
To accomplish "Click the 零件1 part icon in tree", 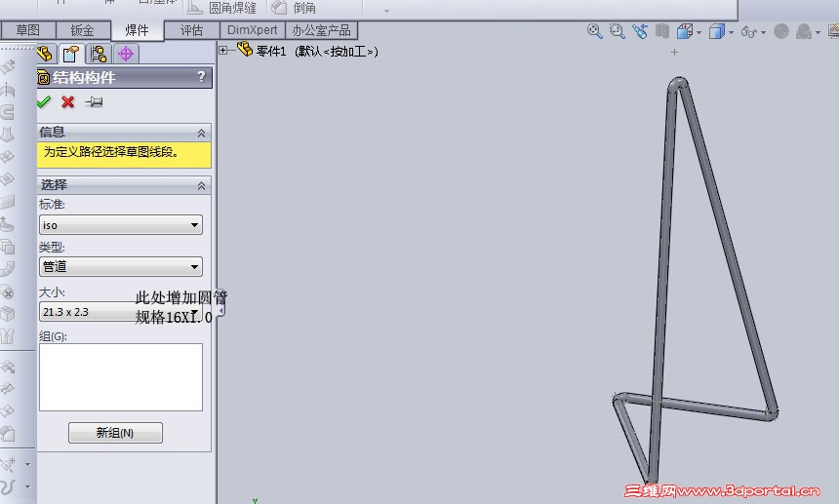I will point(245,50).
